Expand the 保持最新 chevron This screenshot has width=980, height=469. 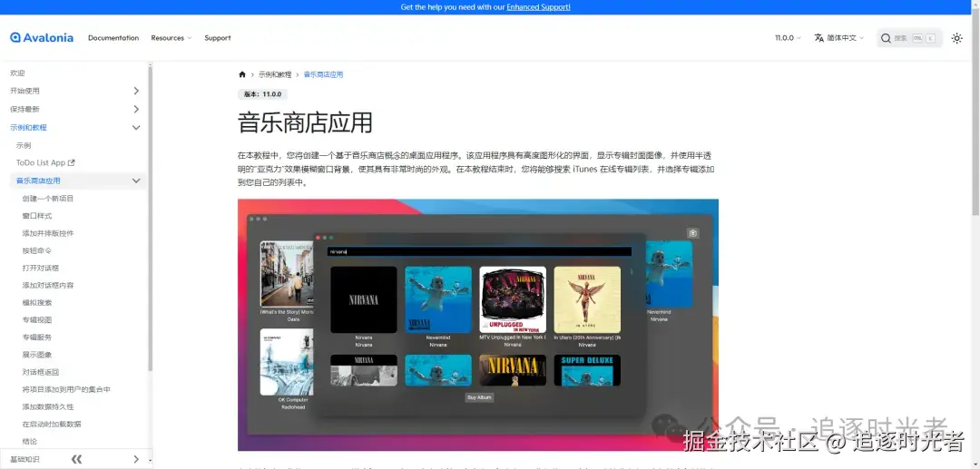coord(136,109)
